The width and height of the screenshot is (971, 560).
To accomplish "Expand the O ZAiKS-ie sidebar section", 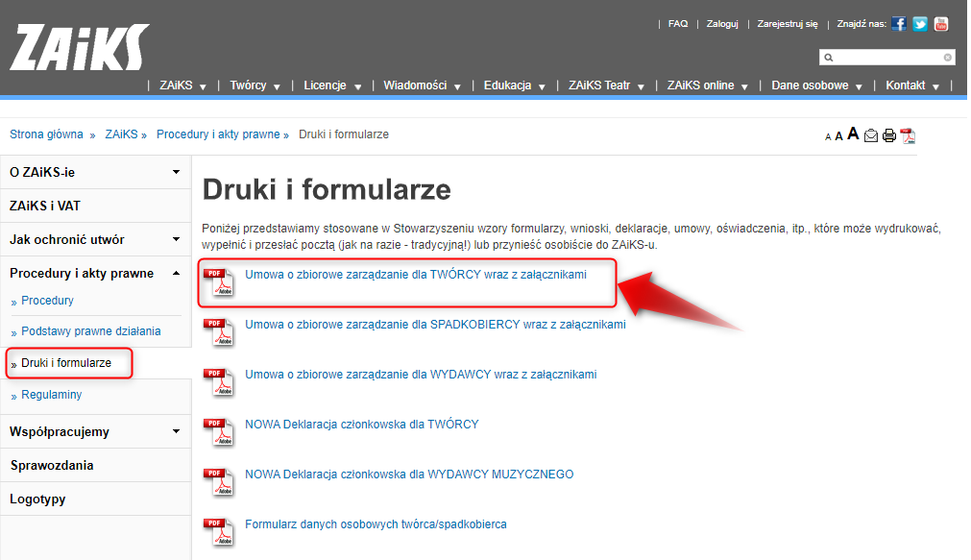I will 176,172.
